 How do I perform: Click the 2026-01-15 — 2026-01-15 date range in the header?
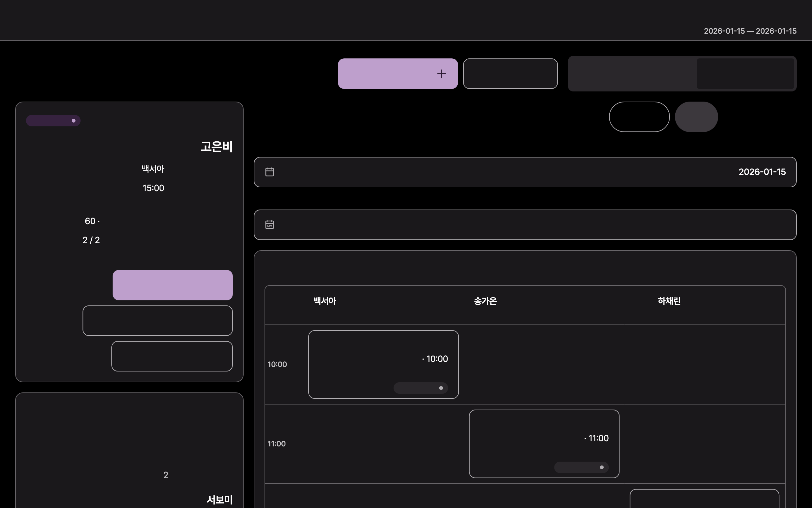(750, 31)
